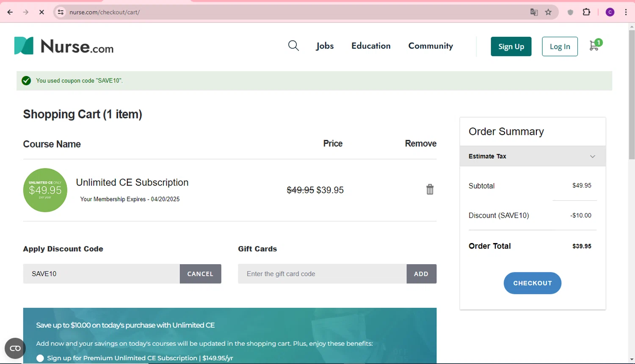Click the browser back arrow

[10, 12]
